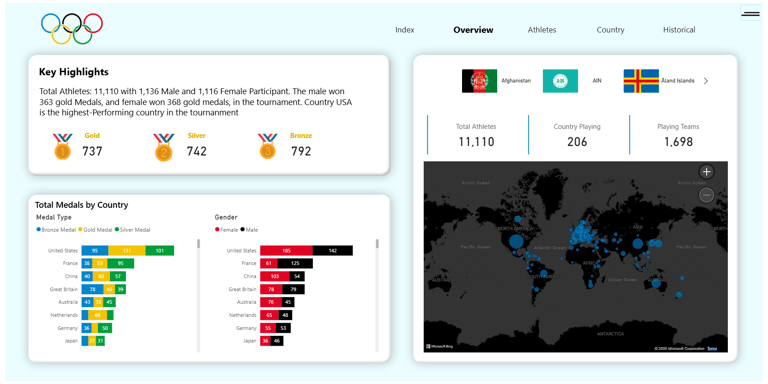Click Australia label in Medal Type chart
The image size is (768, 384).
pos(69,302)
